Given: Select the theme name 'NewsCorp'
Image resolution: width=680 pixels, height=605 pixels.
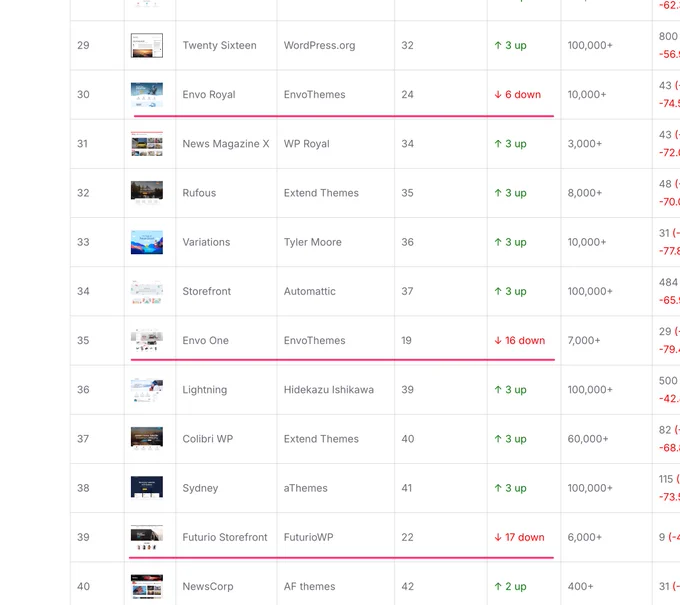Looking at the screenshot, I should click(x=208, y=586).
